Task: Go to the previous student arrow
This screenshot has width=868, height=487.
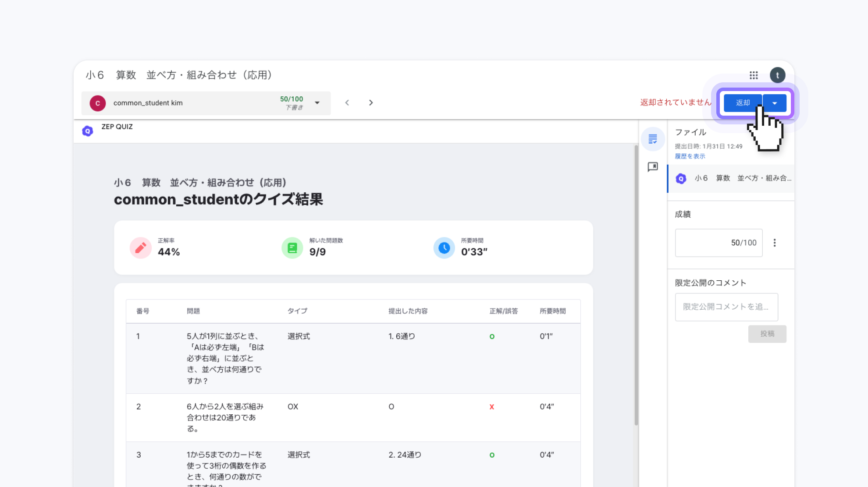Action: 347,102
